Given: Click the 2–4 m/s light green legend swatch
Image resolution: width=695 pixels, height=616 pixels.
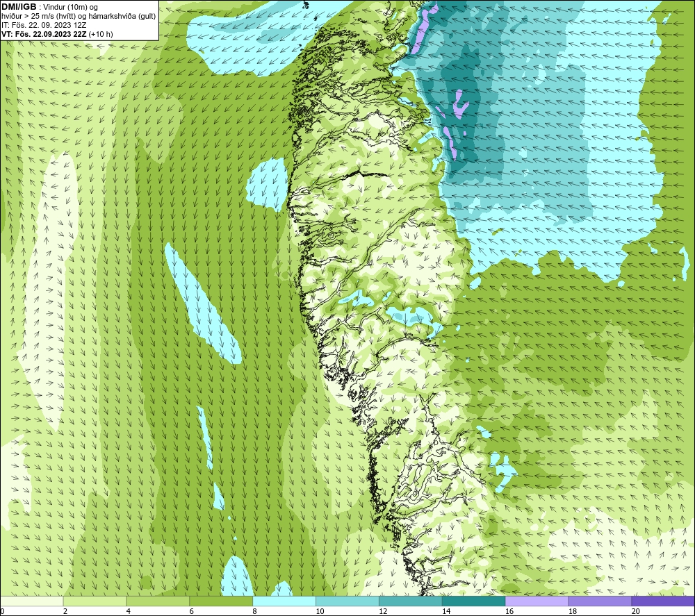Looking at the screenshot, I should [x=95, y=601].
